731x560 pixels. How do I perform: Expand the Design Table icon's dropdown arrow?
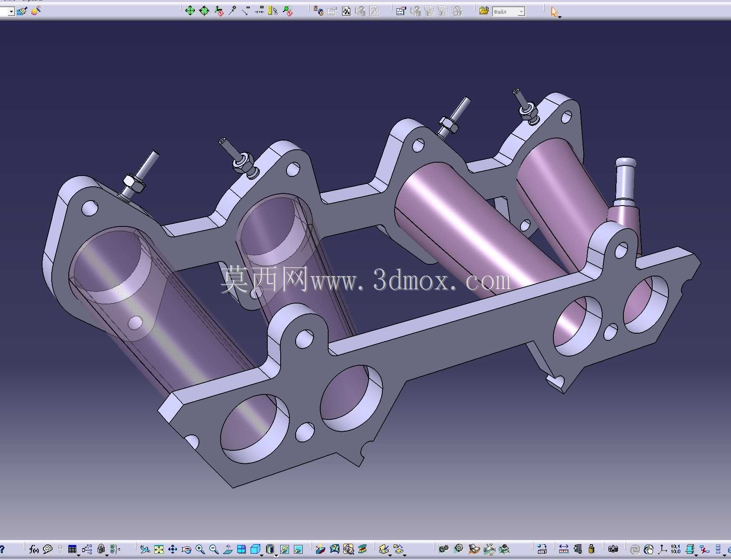coord(78,556)
